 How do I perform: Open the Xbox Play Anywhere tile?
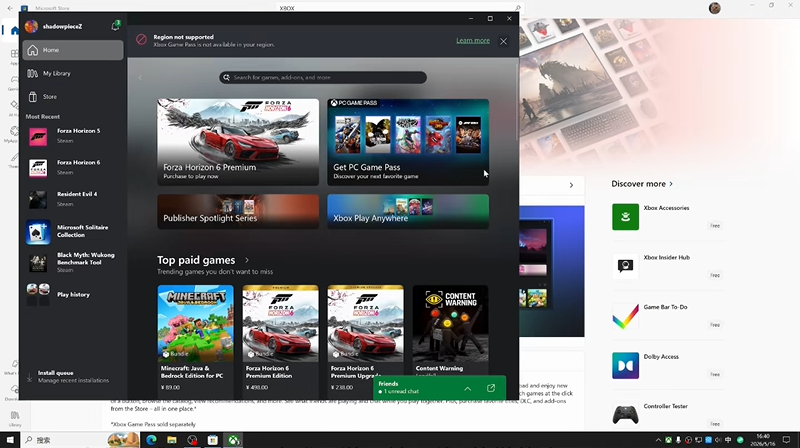(x=408, y=211)
